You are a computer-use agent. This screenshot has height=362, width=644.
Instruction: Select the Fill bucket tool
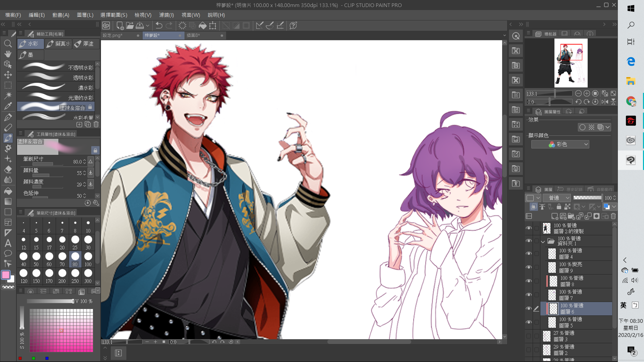pos(8,191)
